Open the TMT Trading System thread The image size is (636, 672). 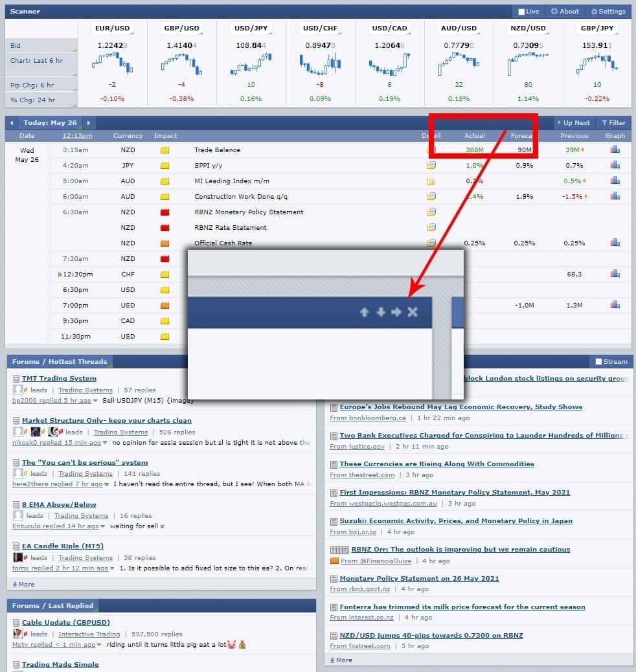[x=59, y=379]
